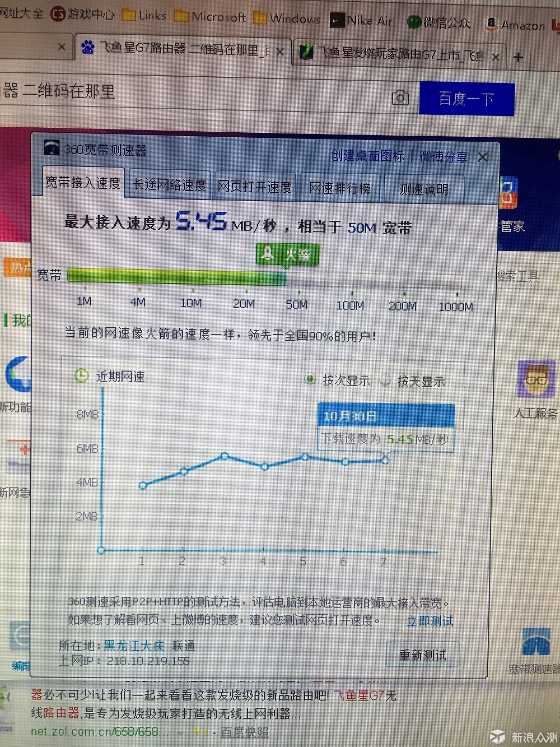
Task: Close the 飞鱼星发烧玩家路由G7上市 tab
Action: pyautogui.click(x=496, y=57)
